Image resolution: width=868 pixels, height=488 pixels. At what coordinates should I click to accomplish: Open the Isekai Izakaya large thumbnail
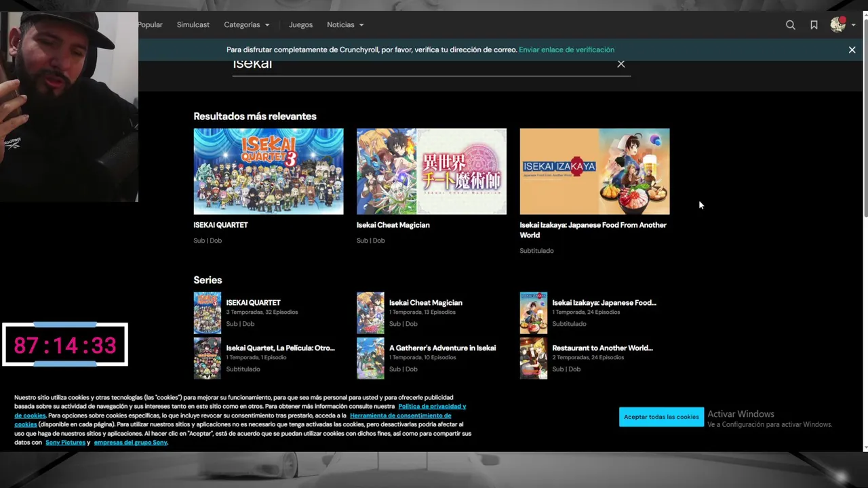coord(595,171)
